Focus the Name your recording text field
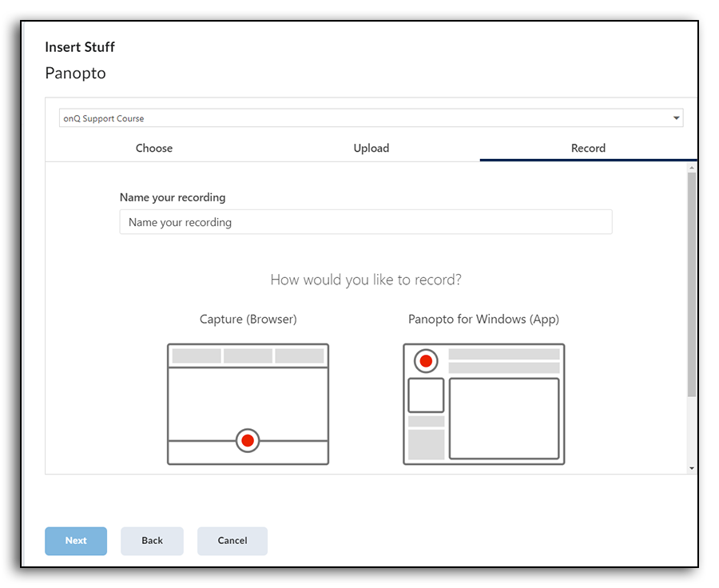This screenshot has height=588, width=719. [366, 222]
